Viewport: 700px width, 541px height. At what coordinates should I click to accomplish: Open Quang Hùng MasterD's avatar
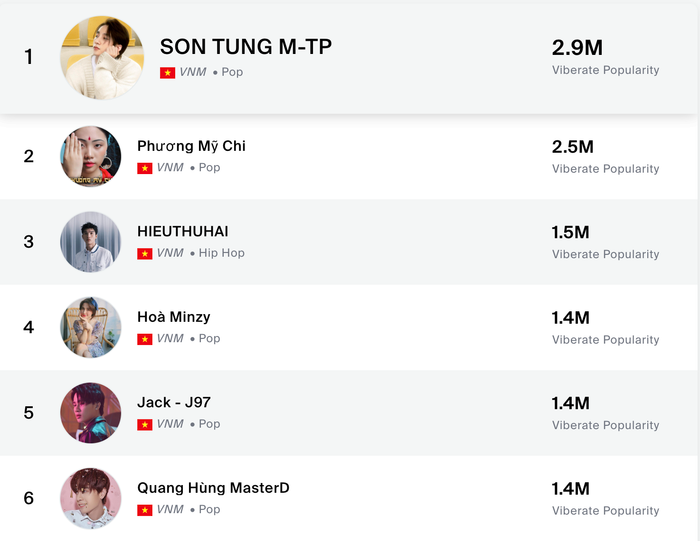(x=91, y=498)
